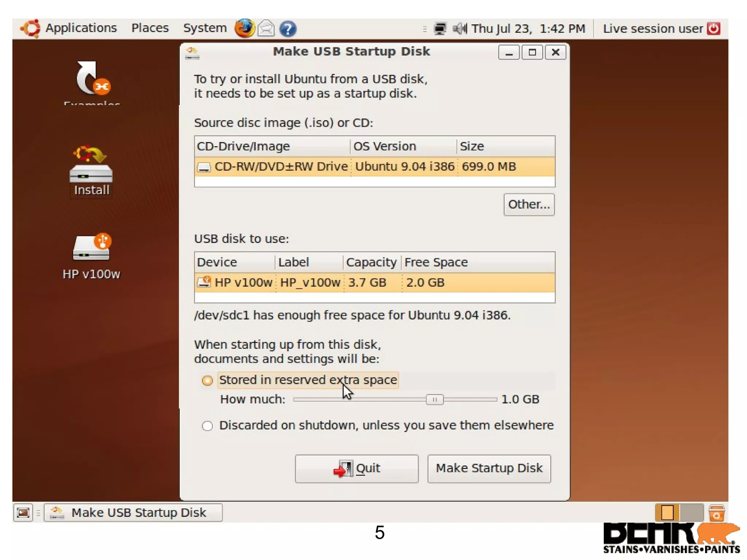Click the Make Startup Disk button
Image resolution: width=747 pixels, height=560 pixels.
pos(489,468)
